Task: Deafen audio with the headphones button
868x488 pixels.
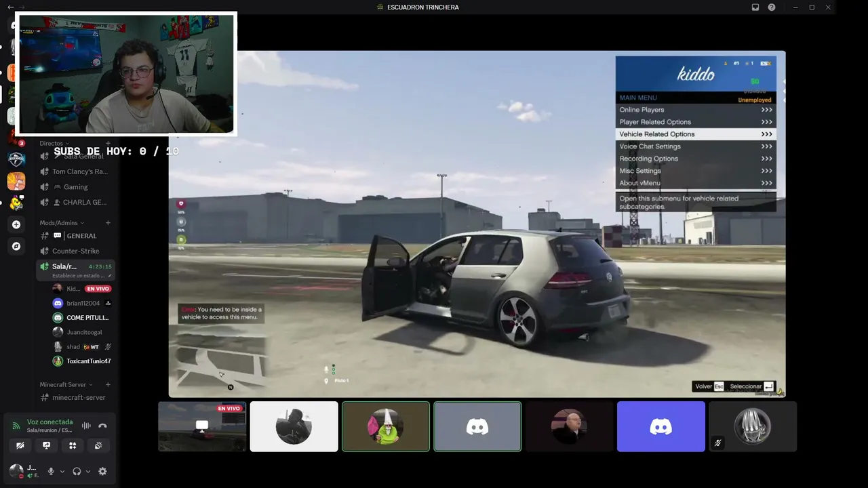Action: tap(77, 471)
